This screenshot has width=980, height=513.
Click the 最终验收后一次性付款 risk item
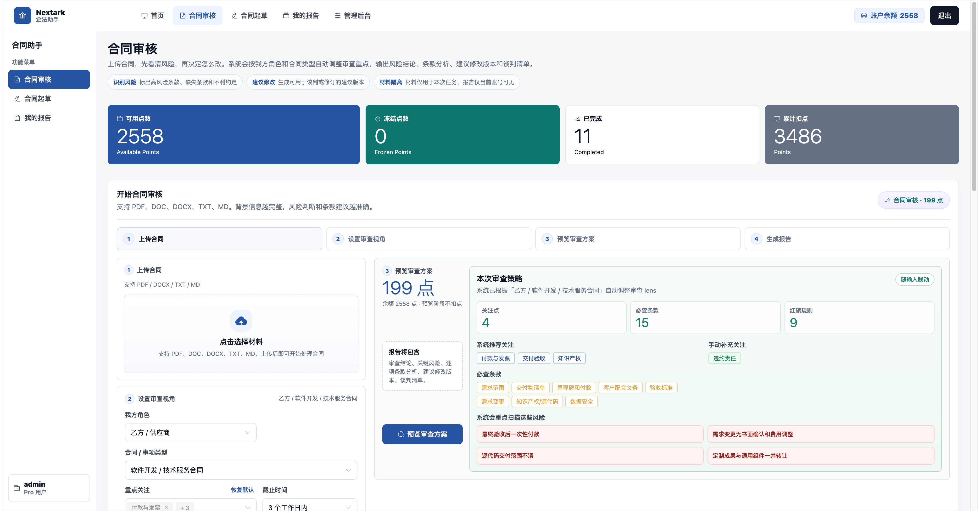tap(590, 434)
